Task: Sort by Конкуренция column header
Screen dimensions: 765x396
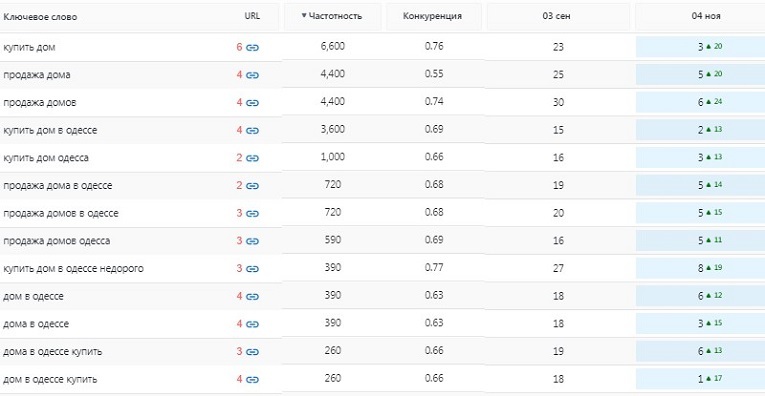Action: click(x=432, y=16)
